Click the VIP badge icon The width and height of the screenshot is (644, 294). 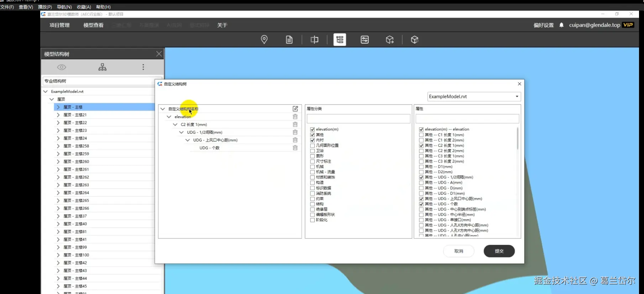(x=628, y=25)
